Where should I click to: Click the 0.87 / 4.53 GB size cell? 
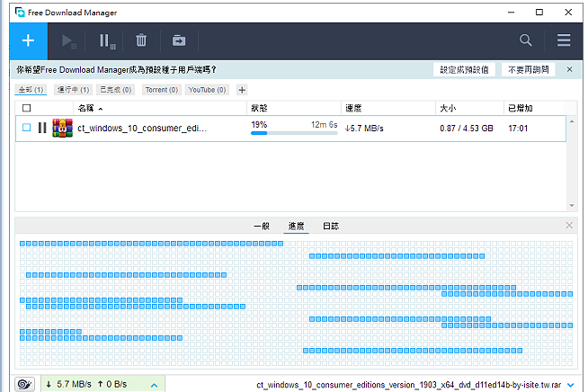(467, 129)
